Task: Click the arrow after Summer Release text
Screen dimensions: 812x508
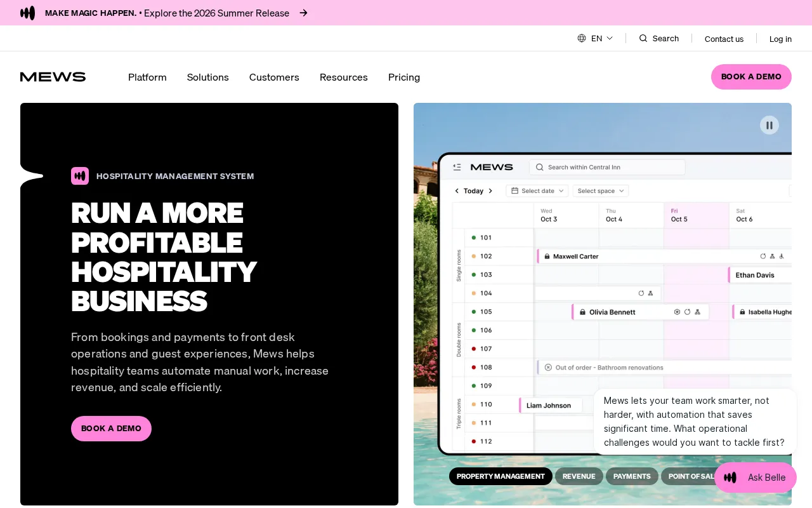Action: [303, 13]
